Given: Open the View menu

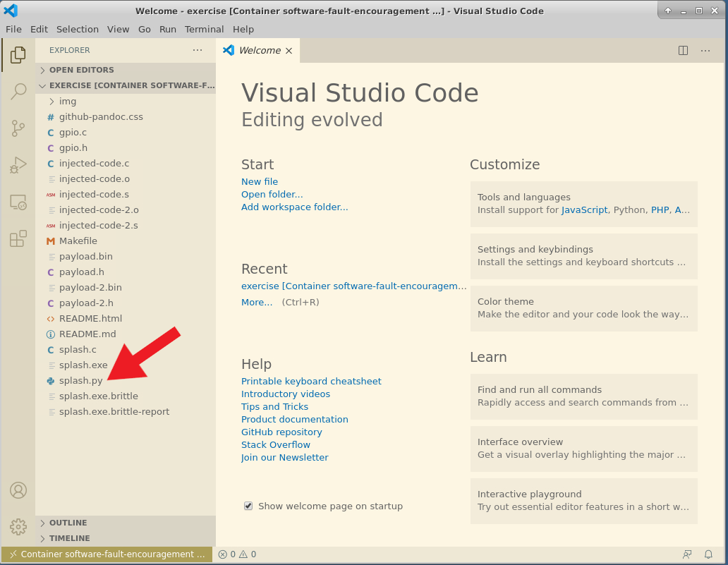Looking at the screenshot, I should click(x=118, y=29).
